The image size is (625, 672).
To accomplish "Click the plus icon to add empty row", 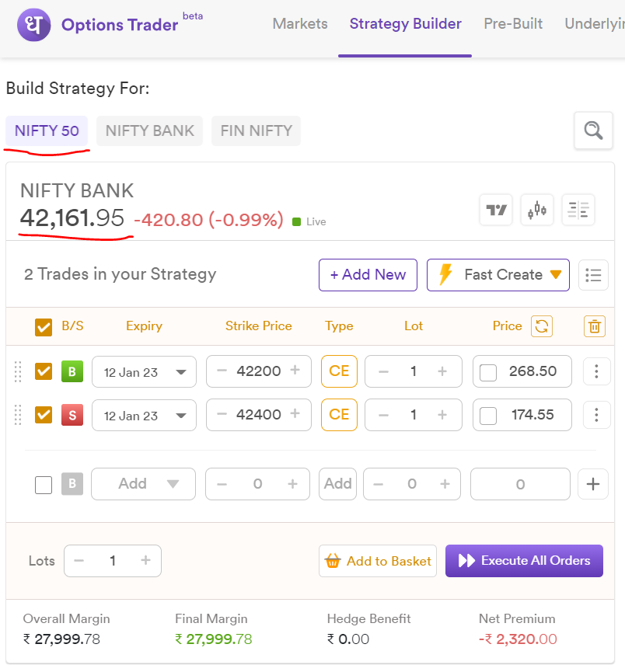I will 593,484.
